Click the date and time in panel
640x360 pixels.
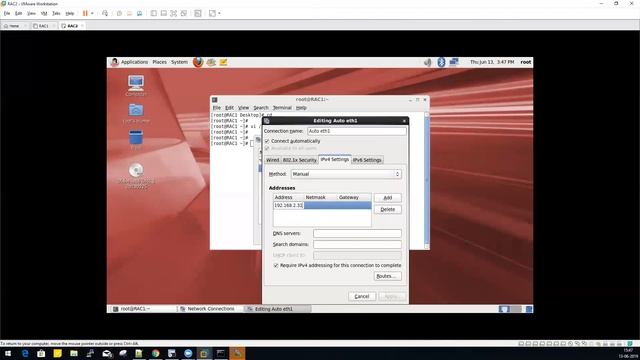pos(492,62)
